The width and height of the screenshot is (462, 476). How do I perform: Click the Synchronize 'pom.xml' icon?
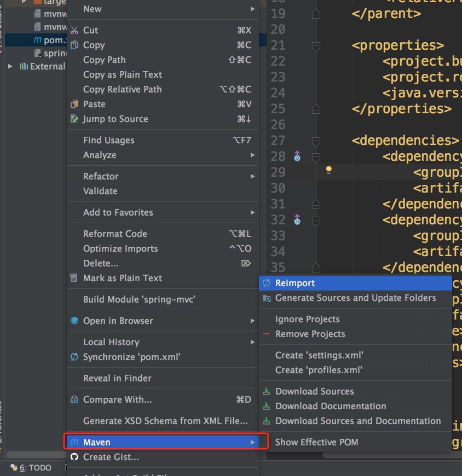coord(74,357)
